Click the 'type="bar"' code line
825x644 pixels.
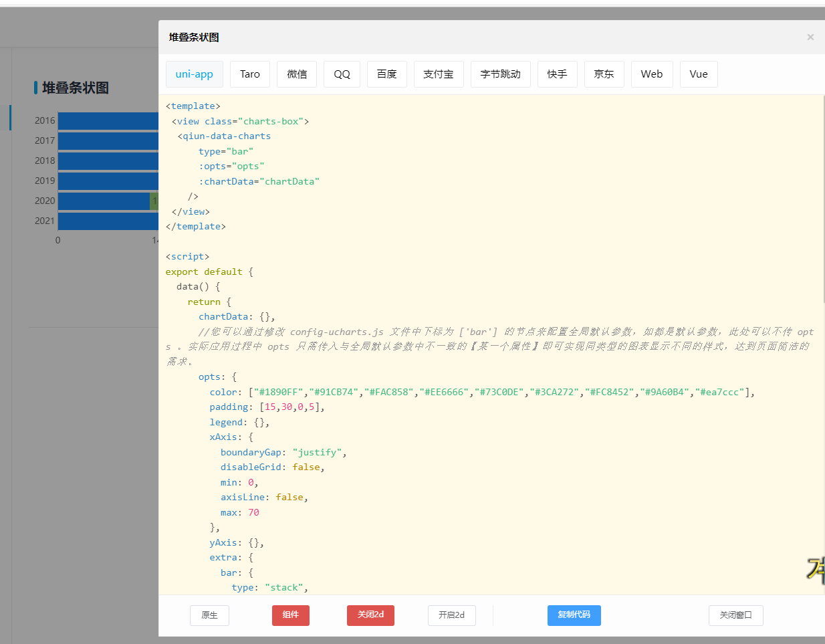point(226,151)
